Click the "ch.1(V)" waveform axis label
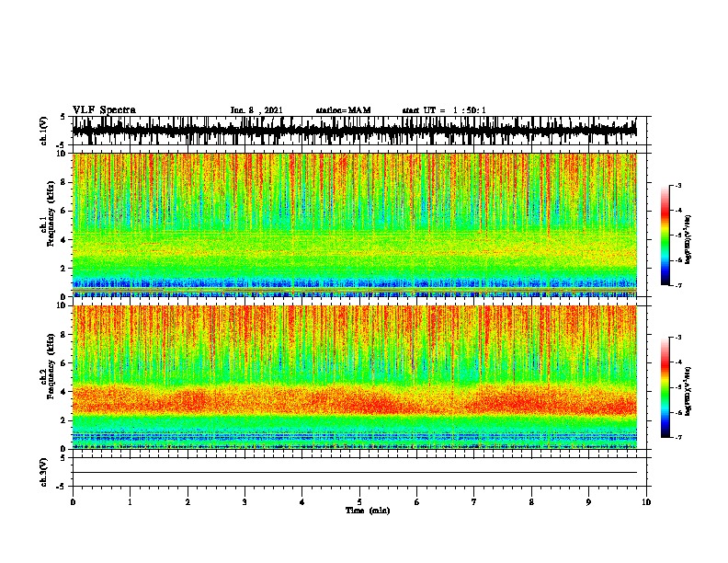The image size is (728, 563). point(44,131)
